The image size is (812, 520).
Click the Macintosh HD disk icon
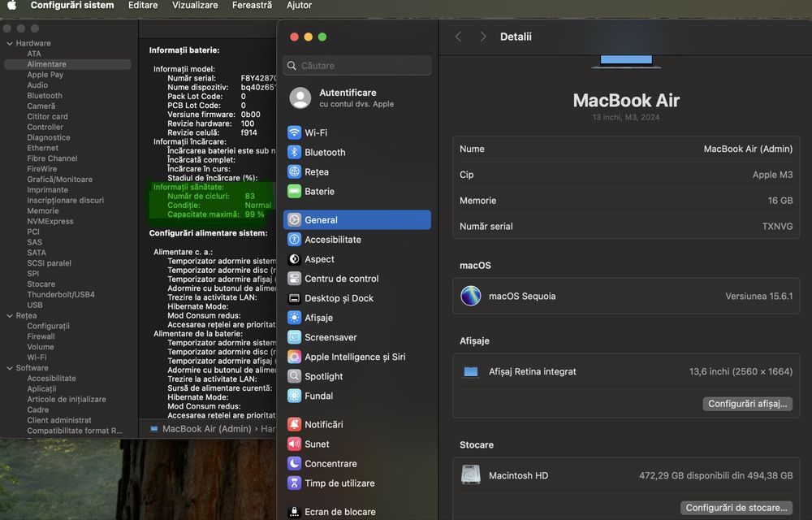click(471, 475)
